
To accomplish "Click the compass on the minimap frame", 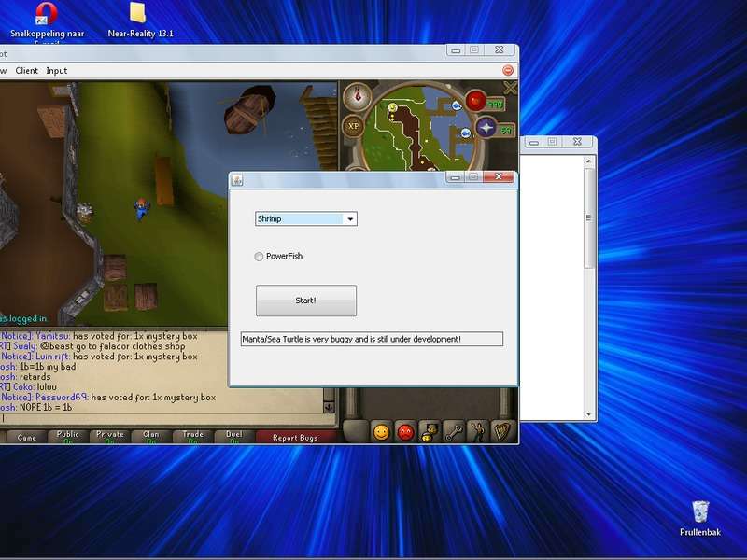I will 357,96.
